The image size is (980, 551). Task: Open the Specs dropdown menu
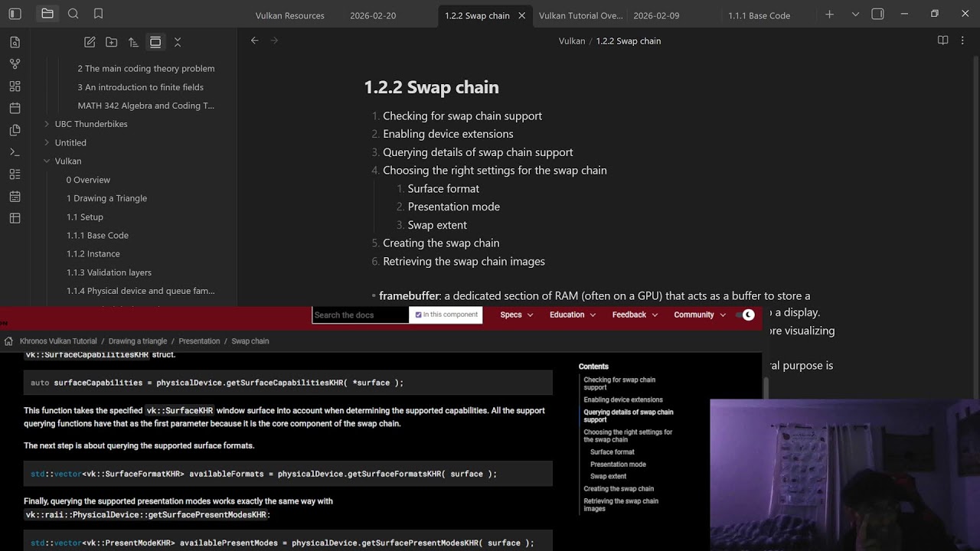pos(517,315)
